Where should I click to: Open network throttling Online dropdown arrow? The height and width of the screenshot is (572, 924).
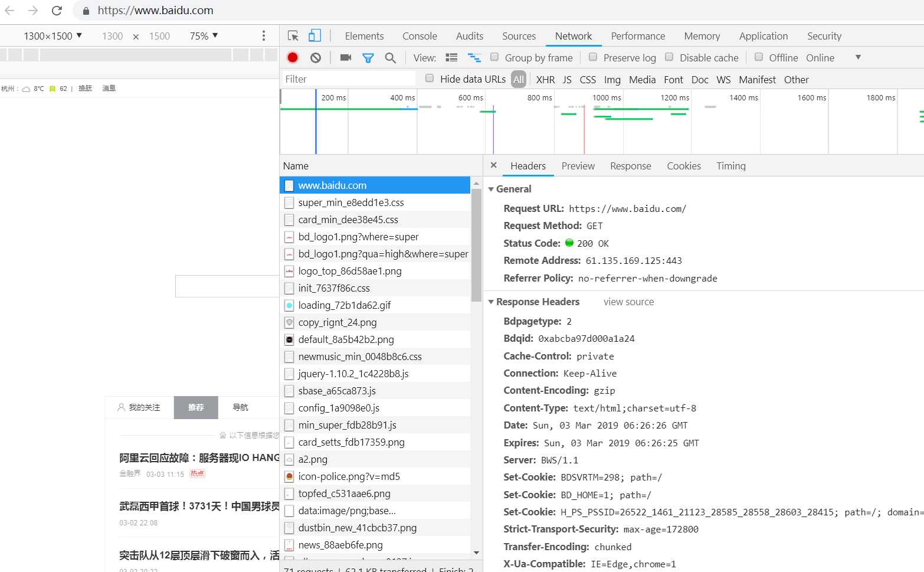tap(858, 57)
